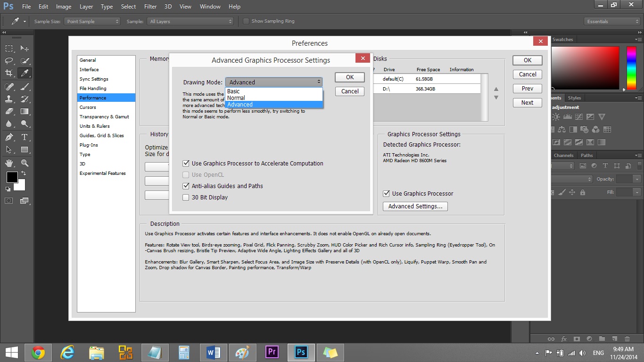
Task: Select the Hand tool
Action: (x=9, y=163)
